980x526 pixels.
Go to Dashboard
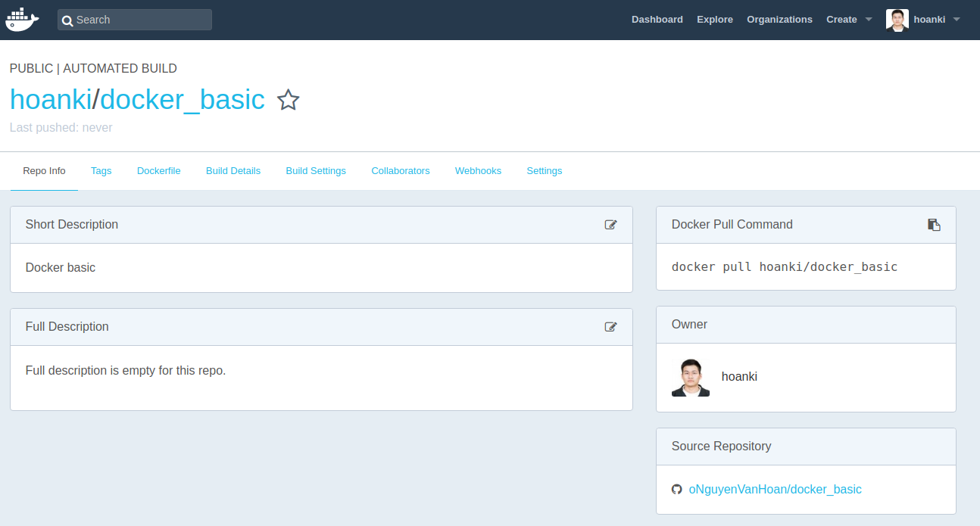click(x=657, y=20)
